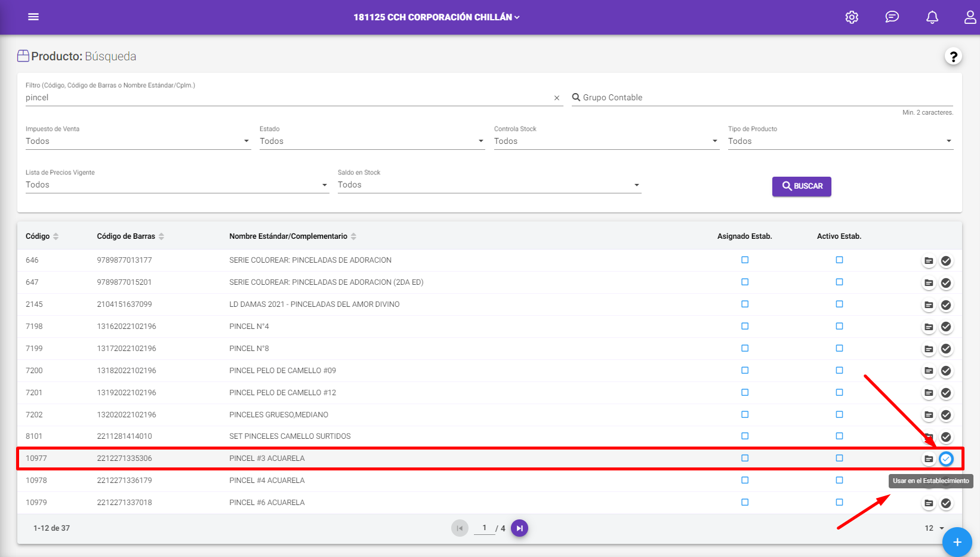Click check icon for product 2145
Screen dimensions: 980x557
[946, 305]
